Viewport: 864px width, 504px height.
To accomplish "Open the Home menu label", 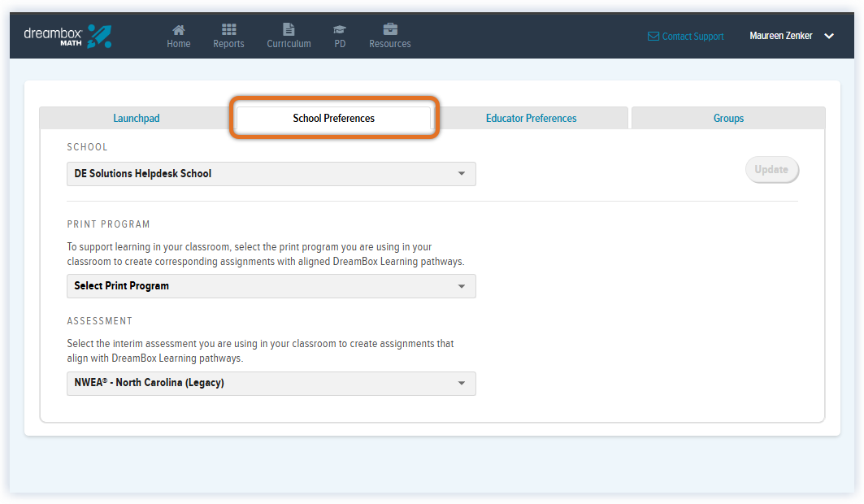I will (x=179, y=44).
